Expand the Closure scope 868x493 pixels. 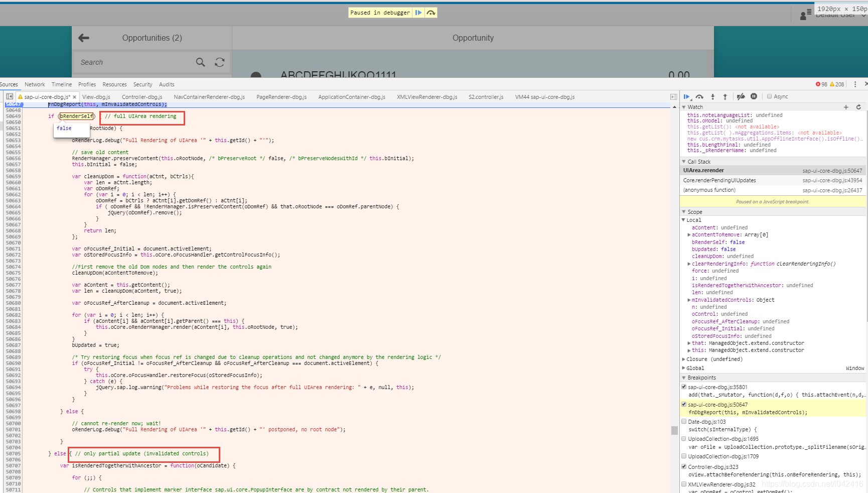pos(683,359)
